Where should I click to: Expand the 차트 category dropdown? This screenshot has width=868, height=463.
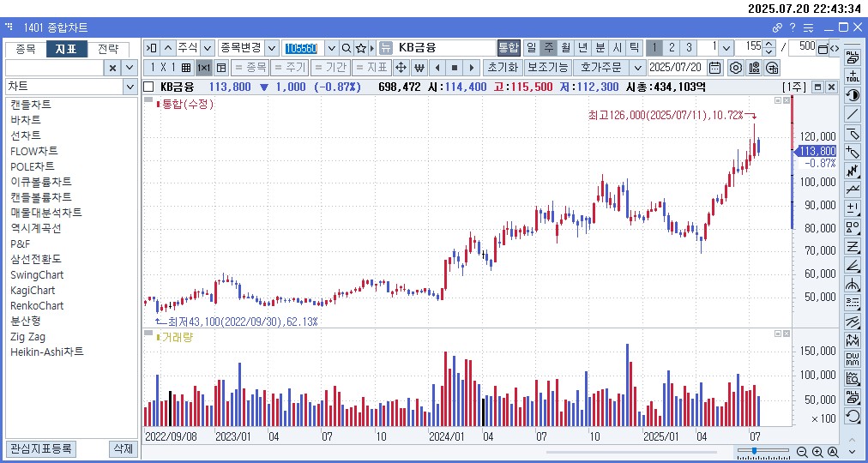click(130, 87)
